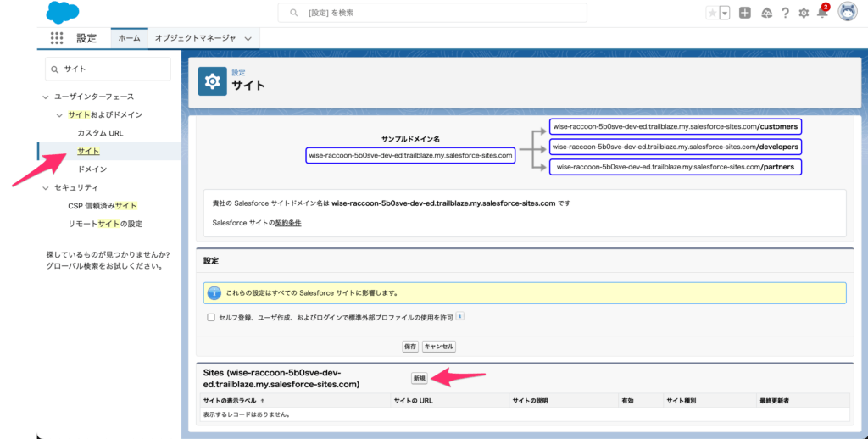Enable the セルフ登録 standard external profile checkbox
This screenshot has width=868, height=439.
(x=211, y=317)
